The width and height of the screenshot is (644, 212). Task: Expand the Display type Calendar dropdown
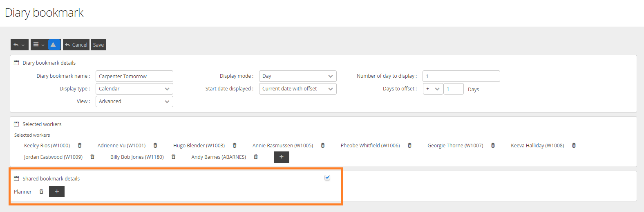coord(134,89)
